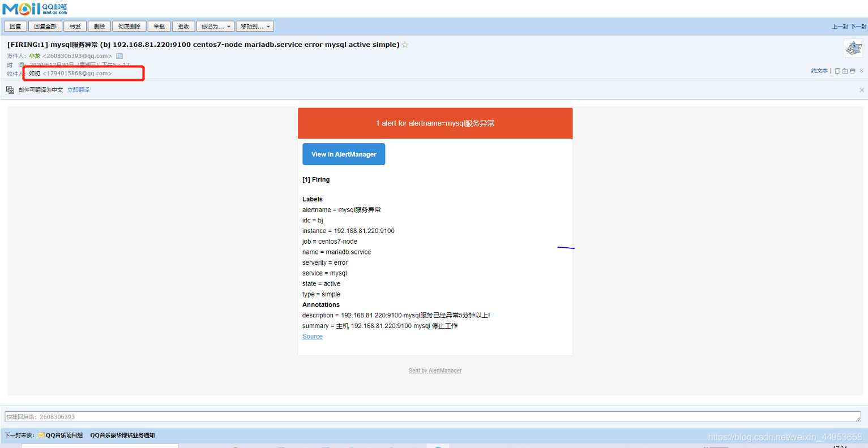
Task: Print the email with the printer icon
Action: [853, 71]
